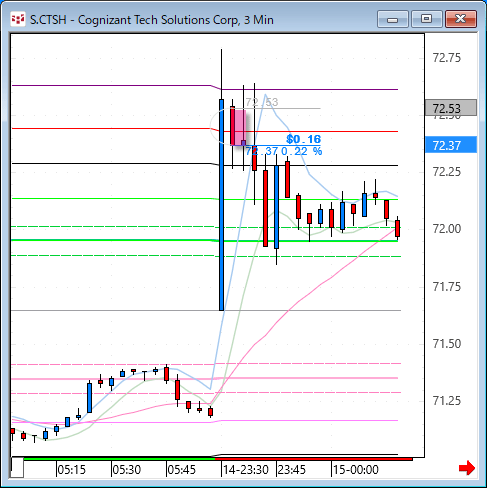Click the CQG chart app icon in title bar
The width and height of the screenshot is (487, 488).
18,19
